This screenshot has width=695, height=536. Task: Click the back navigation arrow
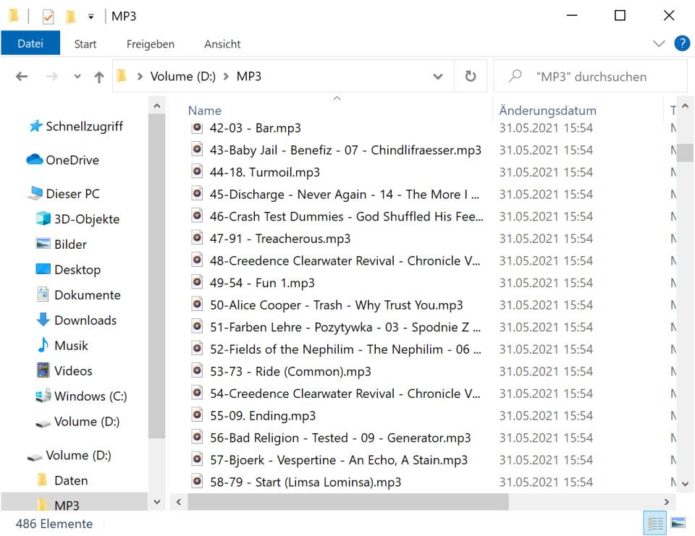point(22,77)
